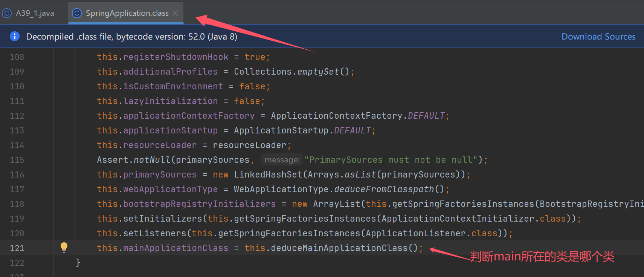This screenshot has height=277, width=644.
Task: Click the info icon in decompiled banner
Action: (x=14, y=36)
